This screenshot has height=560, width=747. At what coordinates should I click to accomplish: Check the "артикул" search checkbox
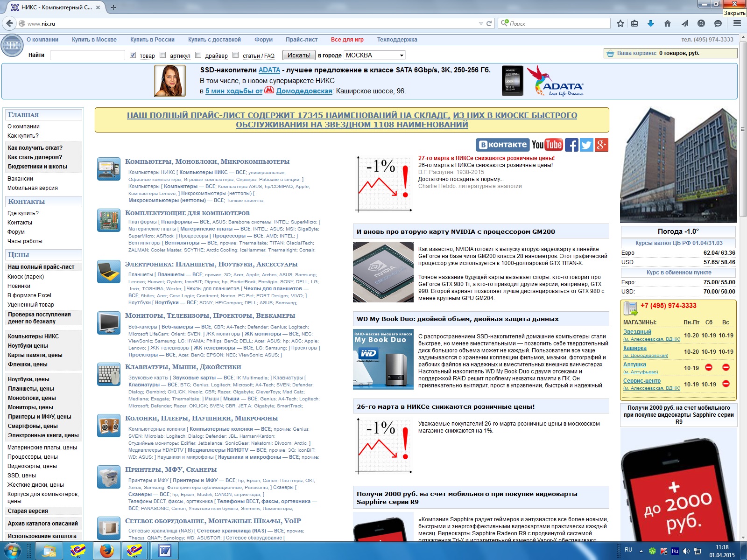tap(162, 55)
